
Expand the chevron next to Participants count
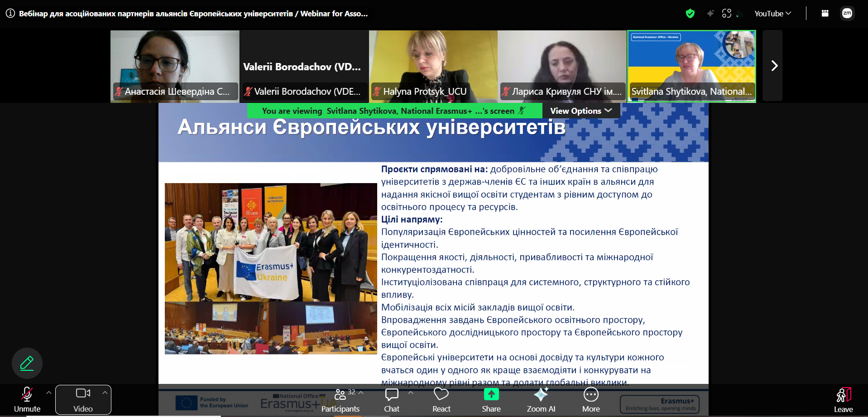point(361,393)
